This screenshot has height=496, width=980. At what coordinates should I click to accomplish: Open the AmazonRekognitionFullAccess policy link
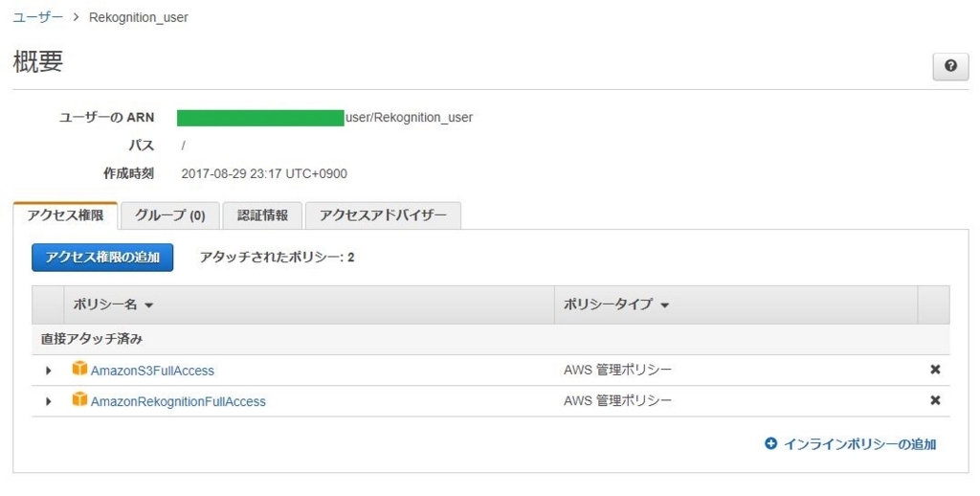(178, 401)
